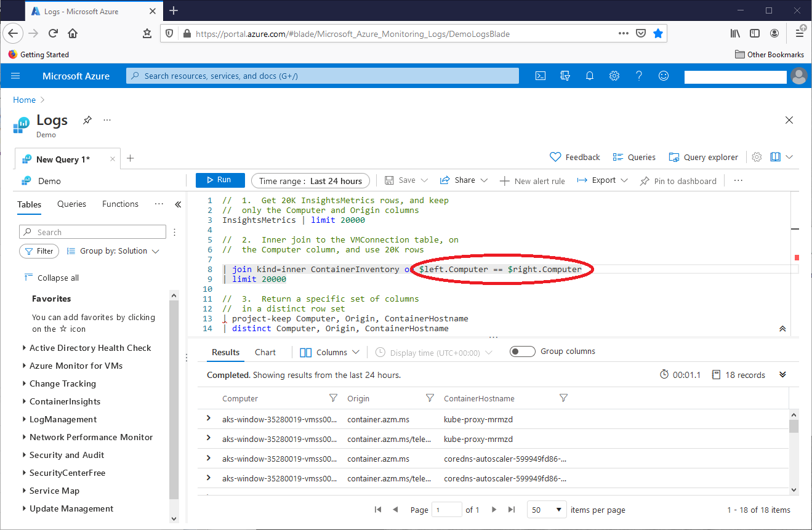Collapse the left sidebar with double chevron
Screen dimensions: 812x530
click(x=178, y=204)
